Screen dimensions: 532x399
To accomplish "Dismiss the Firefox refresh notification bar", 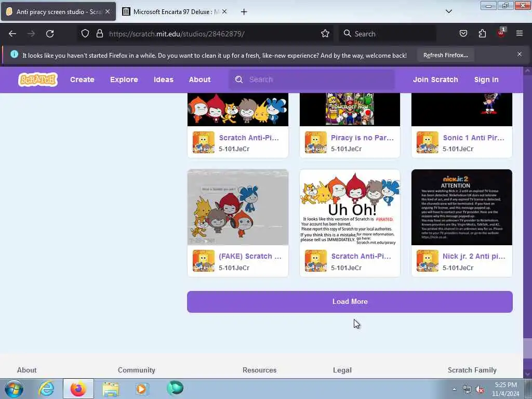I will pyautogui.click(x=520, y=54).
